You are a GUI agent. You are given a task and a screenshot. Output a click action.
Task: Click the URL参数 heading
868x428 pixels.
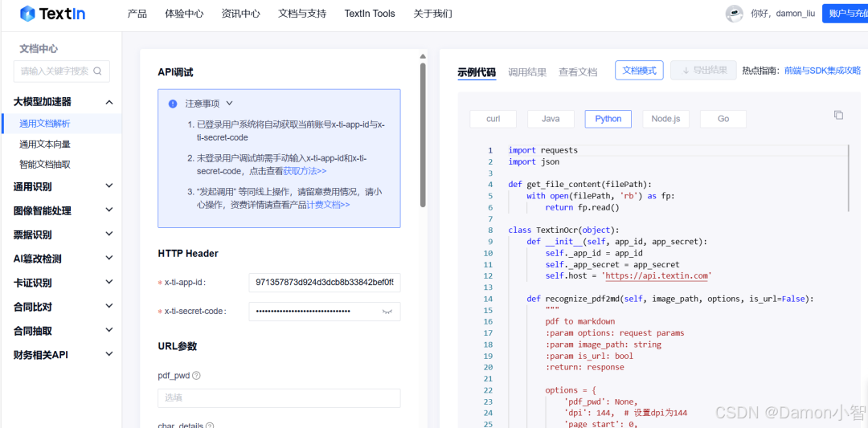click(177, 346)
